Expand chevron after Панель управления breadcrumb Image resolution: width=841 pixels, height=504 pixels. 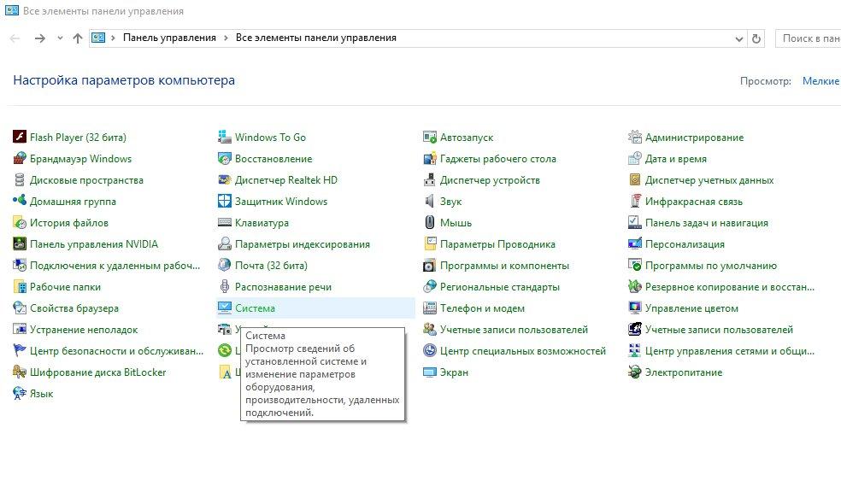click(226, 38)
